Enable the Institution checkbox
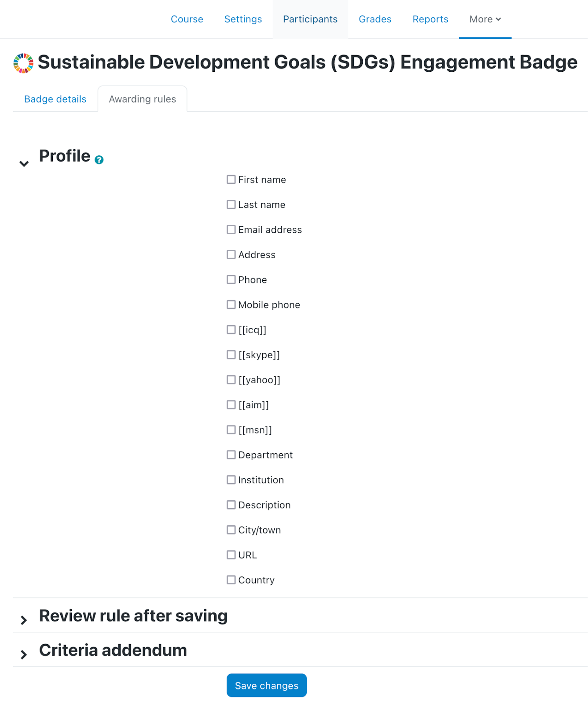Screen dimensions: 588x704 [231, 480]
